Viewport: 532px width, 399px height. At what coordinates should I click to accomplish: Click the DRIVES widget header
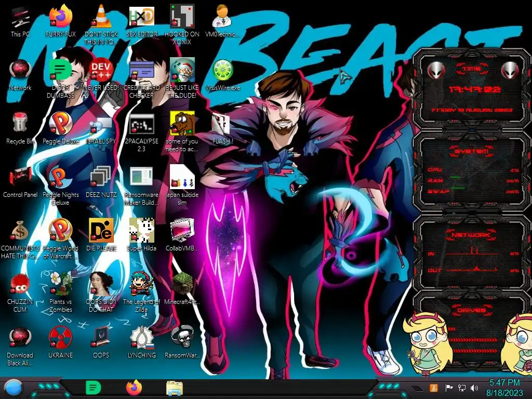click(x=471, y=310)
